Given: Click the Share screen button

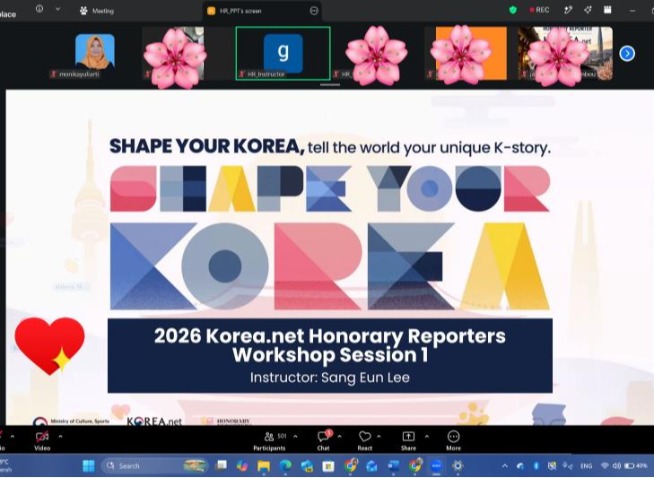Looking at the screenshot, I should pyautogui.click(x=408, y=441).
